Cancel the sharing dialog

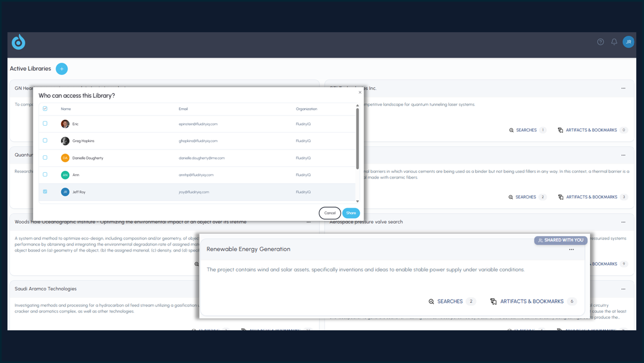tap(330, 213)
